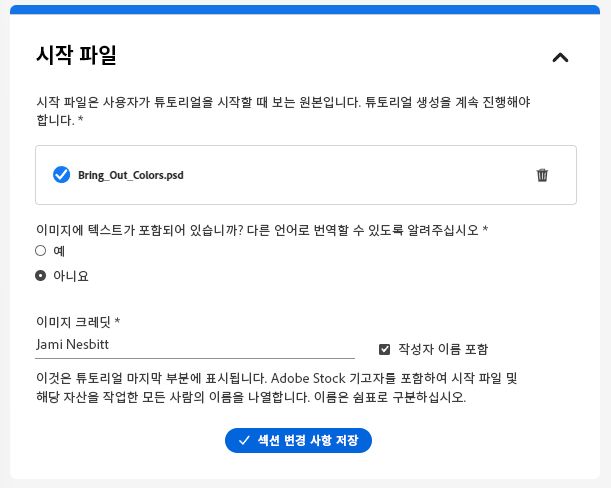Select the 예 radio button
611x488 pixels.
[x=41, y=250]
